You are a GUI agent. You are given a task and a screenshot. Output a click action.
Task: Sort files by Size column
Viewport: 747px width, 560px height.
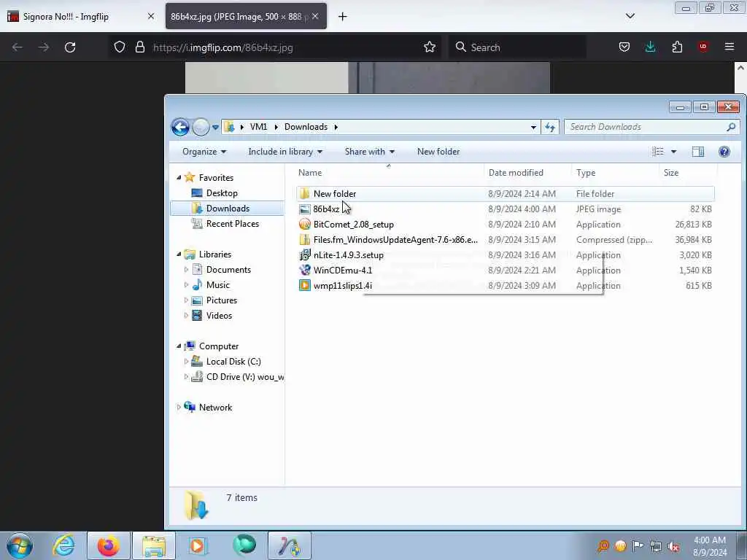click(688, 172)
